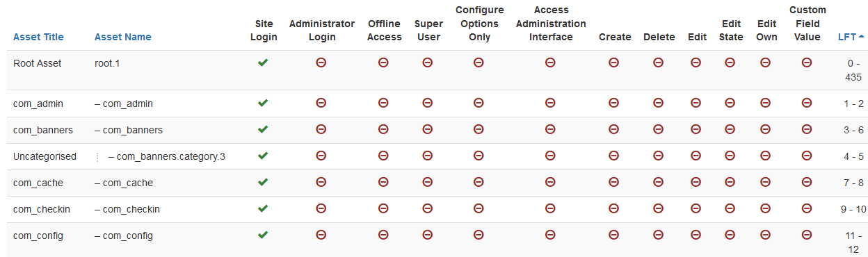Click the Custom Field Value denied icon for Root Asset
Image resolution: width=868 pixels, height=257 pixels.
pos(807,63)
